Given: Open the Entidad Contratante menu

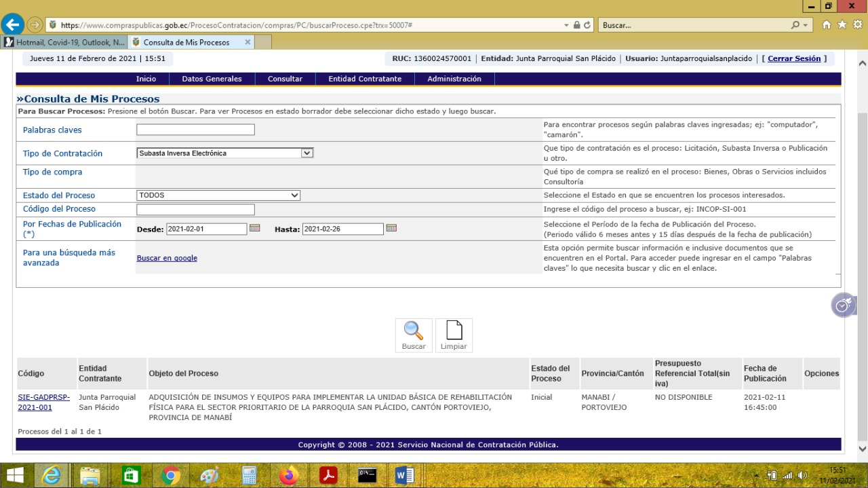Looking at the screenshot, I should click(x=365, y=79).
